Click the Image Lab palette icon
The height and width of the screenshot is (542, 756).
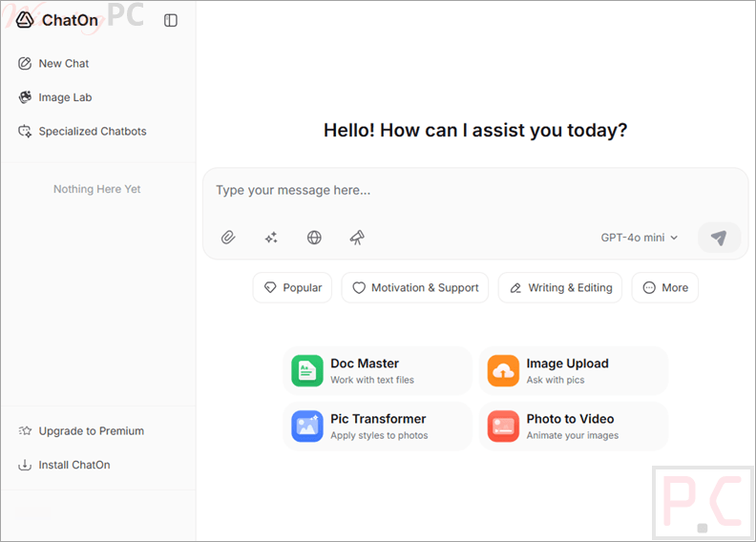coord(25,97)
